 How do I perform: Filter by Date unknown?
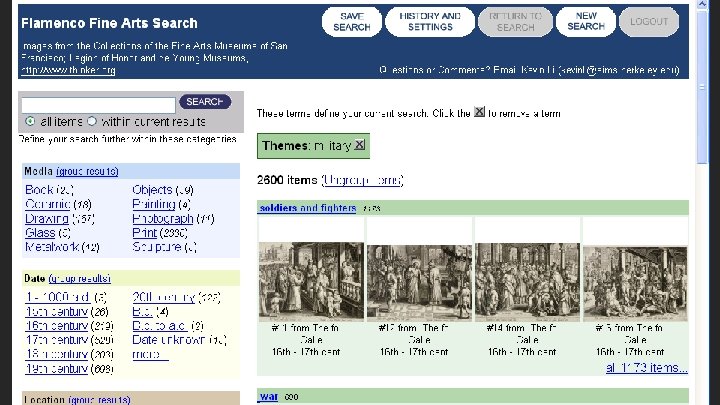169,340
